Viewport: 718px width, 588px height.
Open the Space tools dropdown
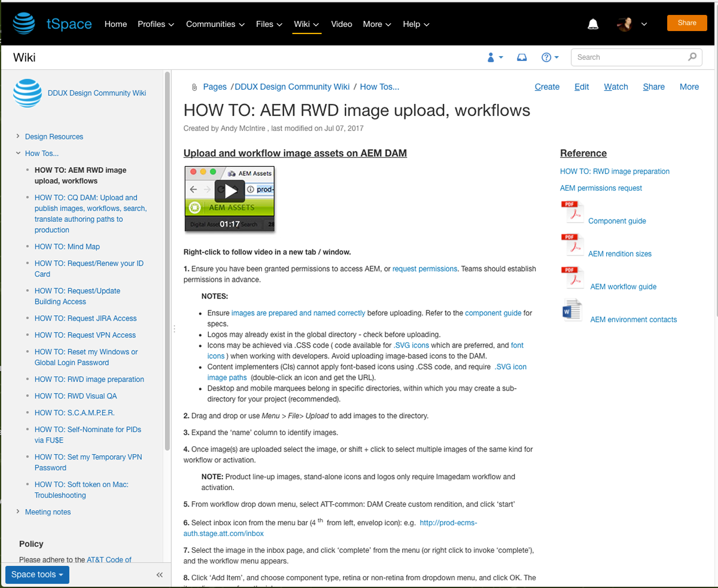point(37,575)
